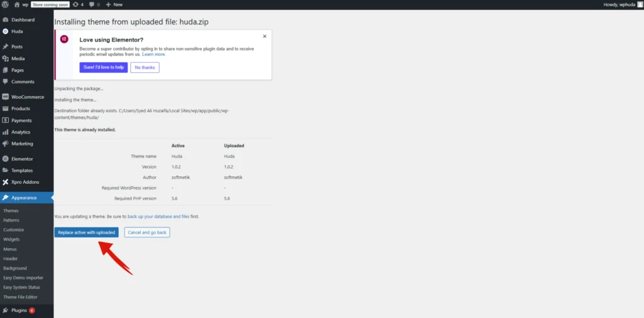
Task: Click Sure! I'd love to help button
Action: (x=104, y=67)
